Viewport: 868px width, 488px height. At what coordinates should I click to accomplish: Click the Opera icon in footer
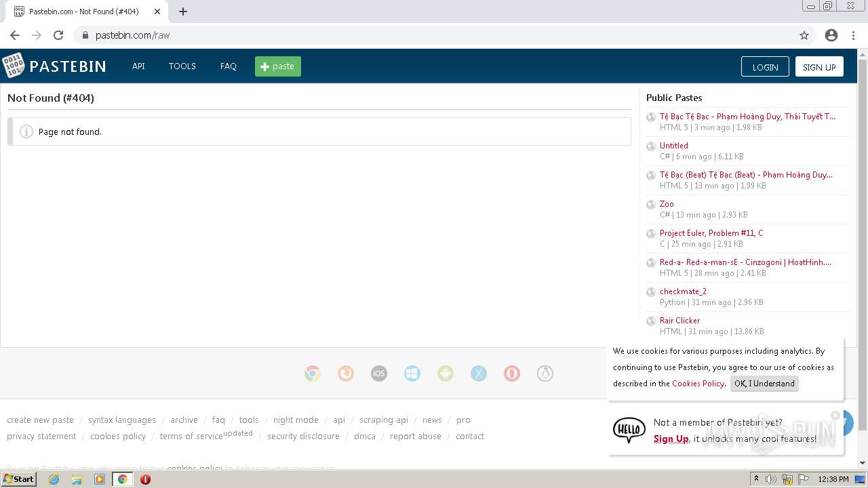[512, 373]
